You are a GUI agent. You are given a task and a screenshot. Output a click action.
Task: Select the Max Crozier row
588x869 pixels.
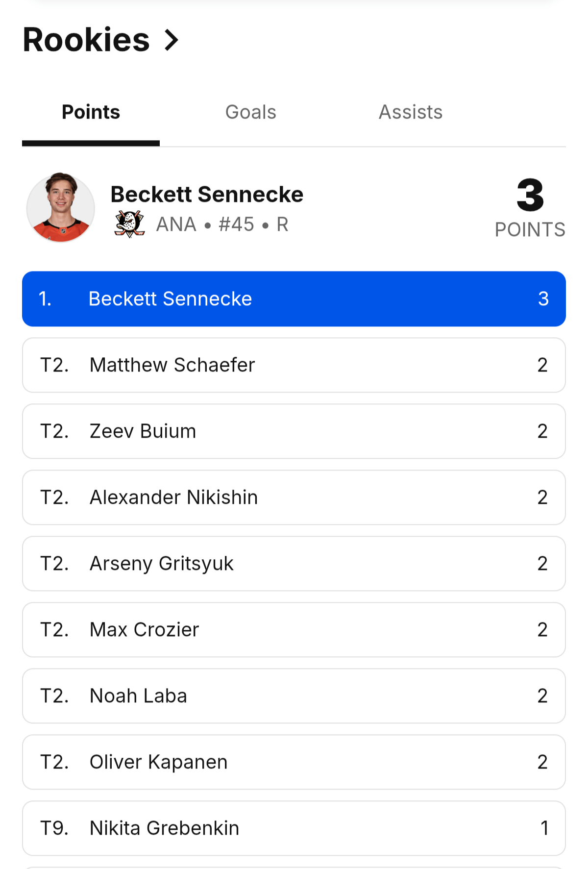(x=294, y=630)
